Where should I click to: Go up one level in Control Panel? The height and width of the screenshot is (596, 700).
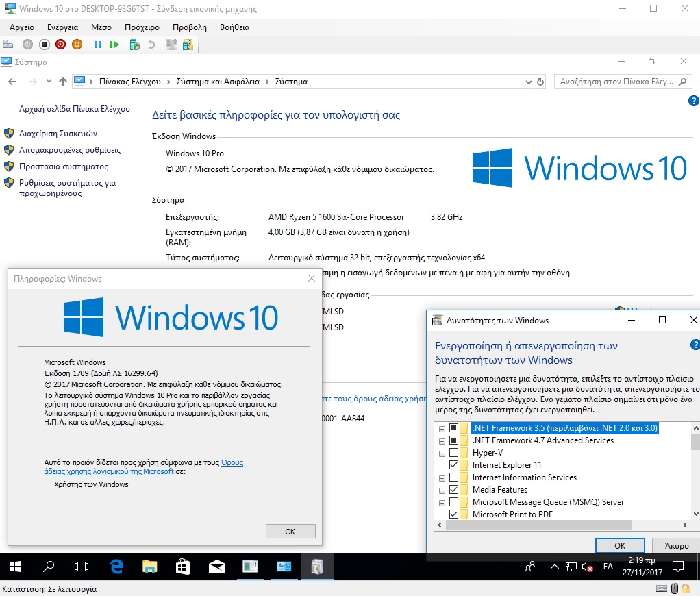(x=63, y=82)
